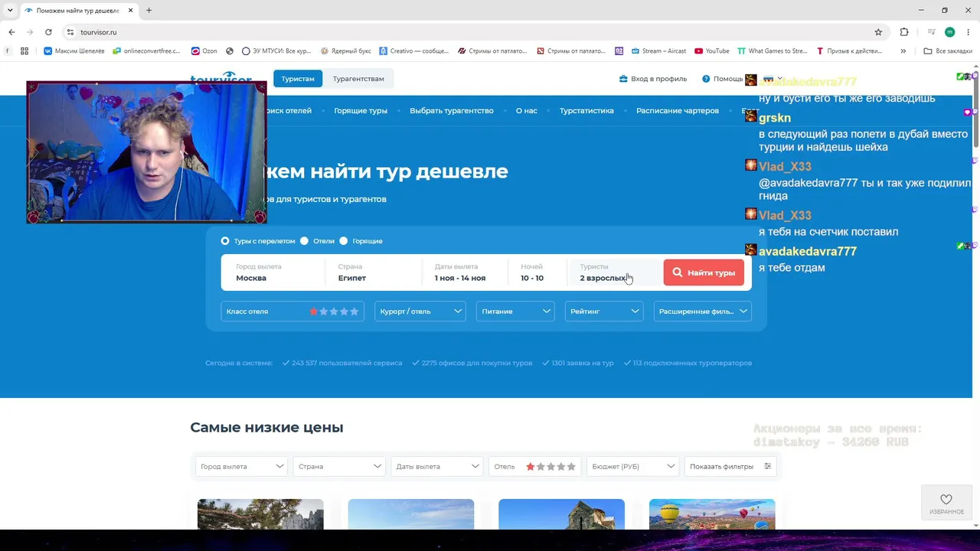
Task: Select the Отели radio button
Action: (304, 241)
